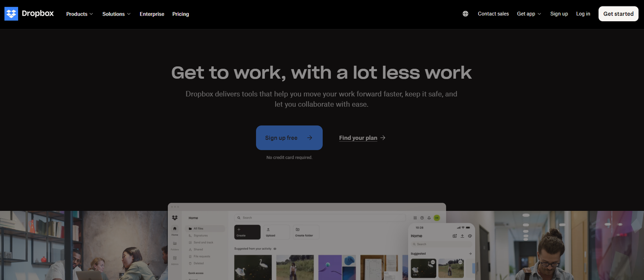Screen dimensions: 644x280
Task: Click the help question mark icon
Action: [422, 218]
